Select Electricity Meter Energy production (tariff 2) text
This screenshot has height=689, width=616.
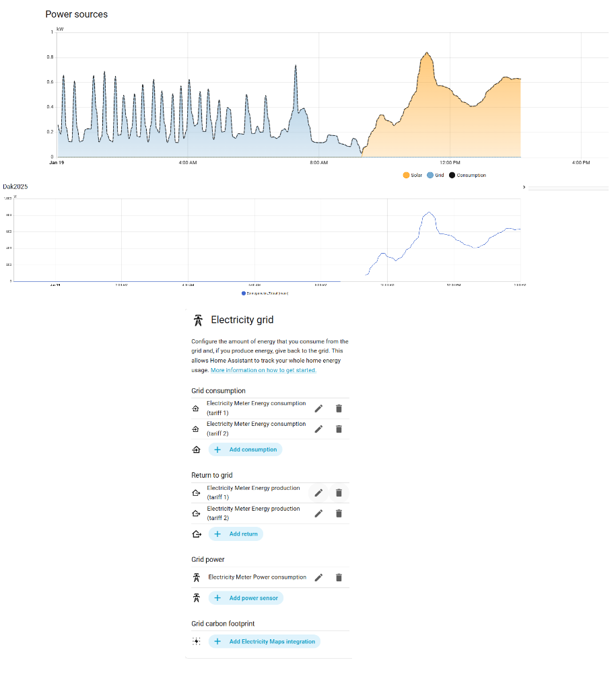(x=253, y=513)
